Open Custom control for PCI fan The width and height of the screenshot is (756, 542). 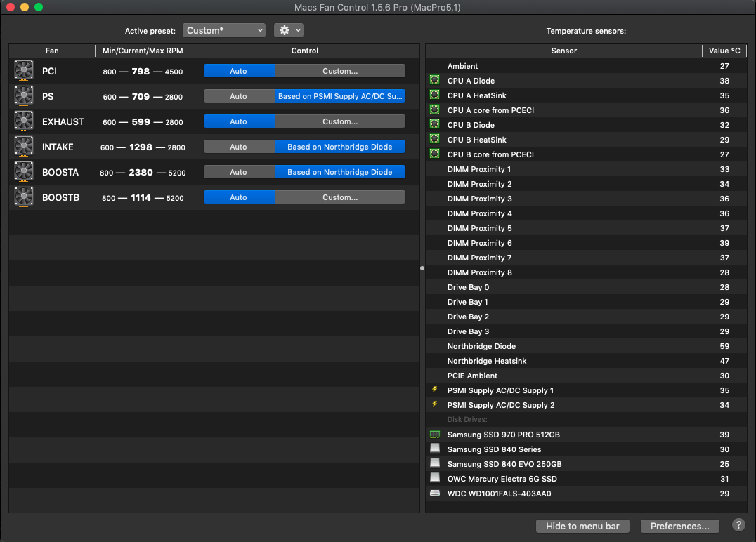340,71
